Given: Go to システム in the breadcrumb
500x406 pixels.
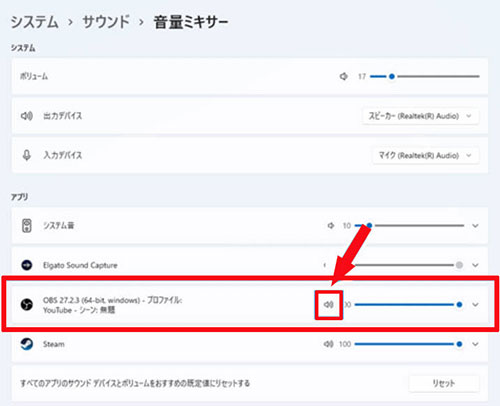Looking at the screenshot, I should 35,22.
